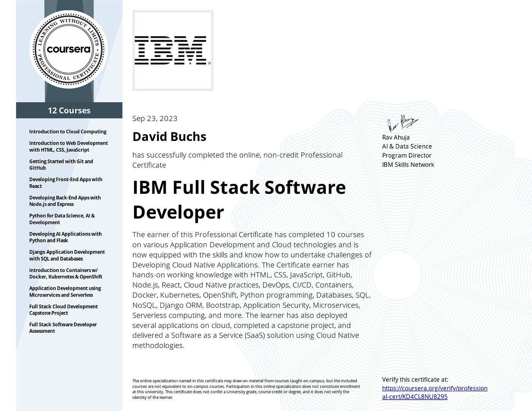The width and height of the screenshot is (532, 411).
Task: Click the disclaimer text at the bottom
Action: pyautogui.click(x=245, y=388)
